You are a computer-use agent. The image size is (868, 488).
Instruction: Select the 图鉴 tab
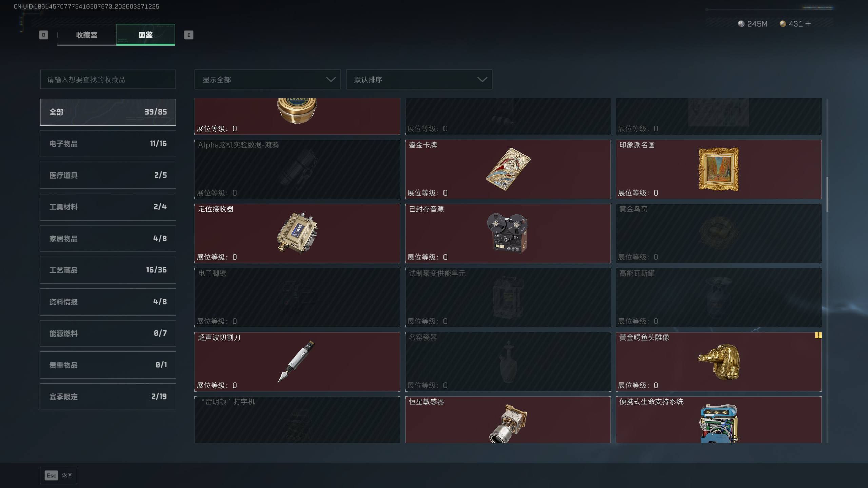[x=145, y=35]
